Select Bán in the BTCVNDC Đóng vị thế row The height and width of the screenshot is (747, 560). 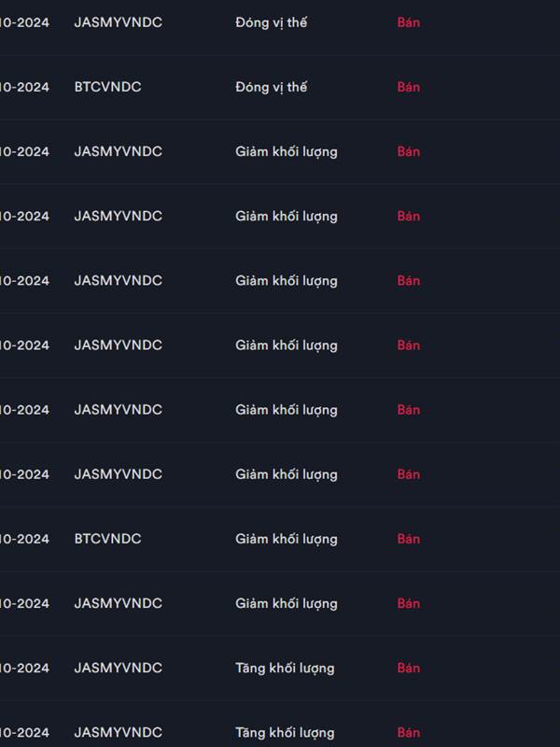(409, 87)
